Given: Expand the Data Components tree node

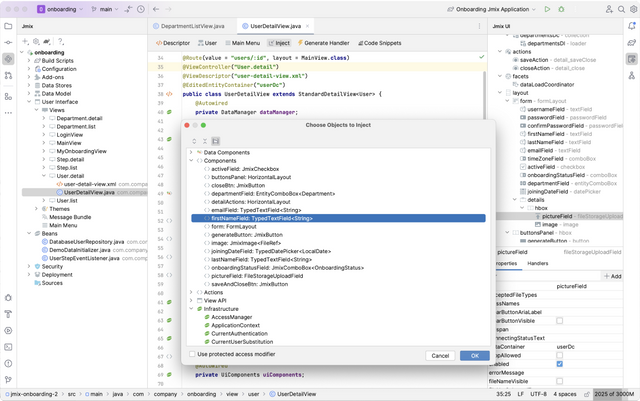Looking at the screenshot, I should pos(191,152).
